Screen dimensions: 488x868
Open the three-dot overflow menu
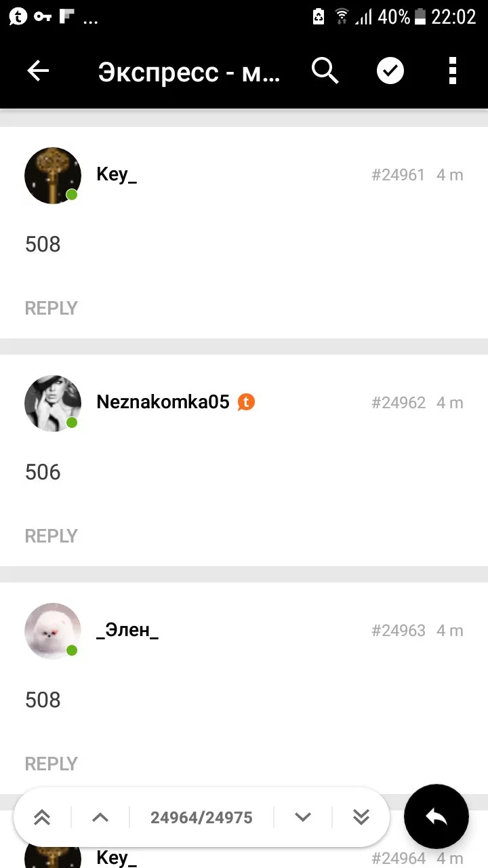tap(453, 71)
